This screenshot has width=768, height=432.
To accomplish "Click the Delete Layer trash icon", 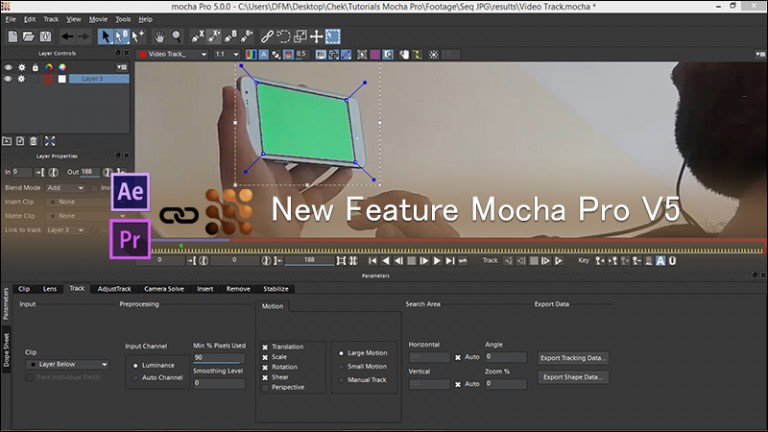I will [x=33, y=141].
